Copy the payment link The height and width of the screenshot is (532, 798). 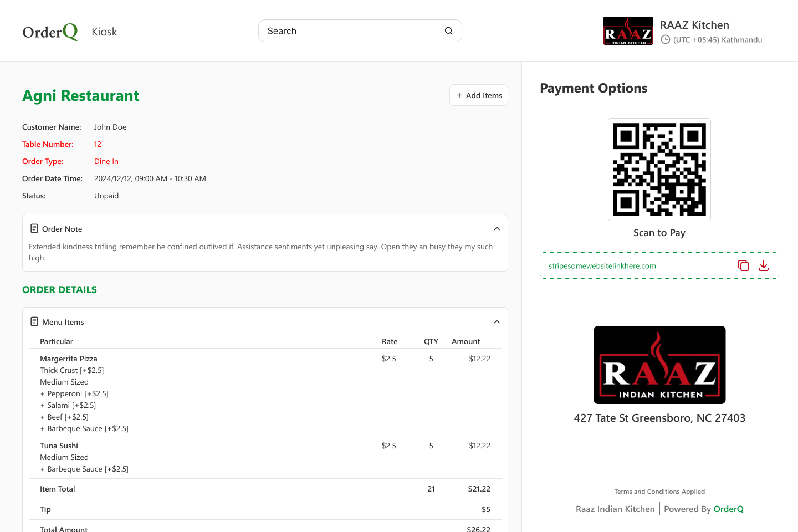743,265
